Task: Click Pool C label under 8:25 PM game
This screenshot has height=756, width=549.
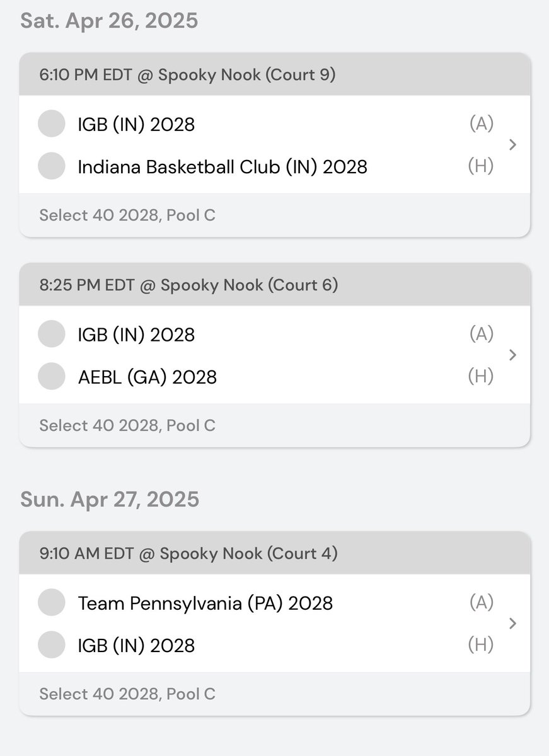Action: point(127,426)
